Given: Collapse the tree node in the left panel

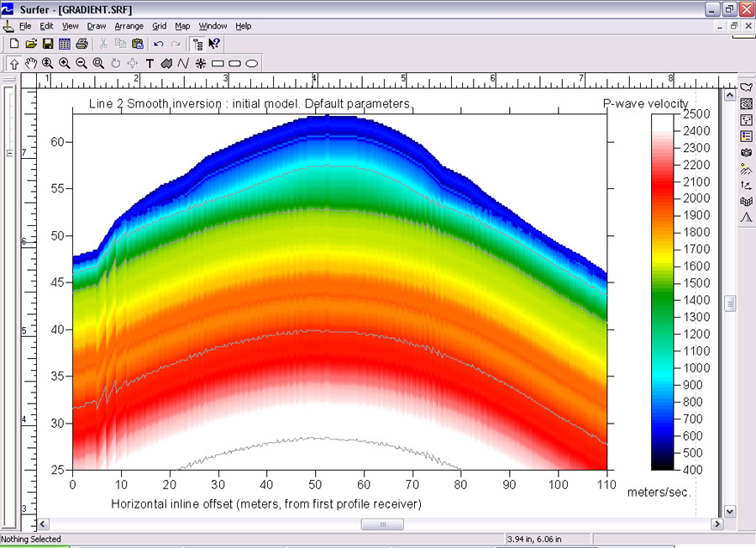Looking at the screenshot, I should coord(9,154).
